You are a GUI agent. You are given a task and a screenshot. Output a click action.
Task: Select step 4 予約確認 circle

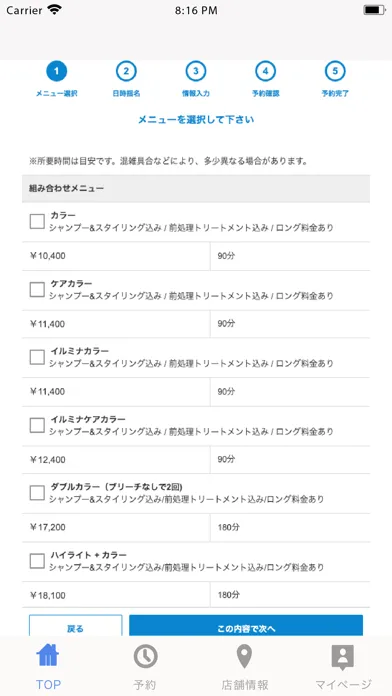point(265,71)
